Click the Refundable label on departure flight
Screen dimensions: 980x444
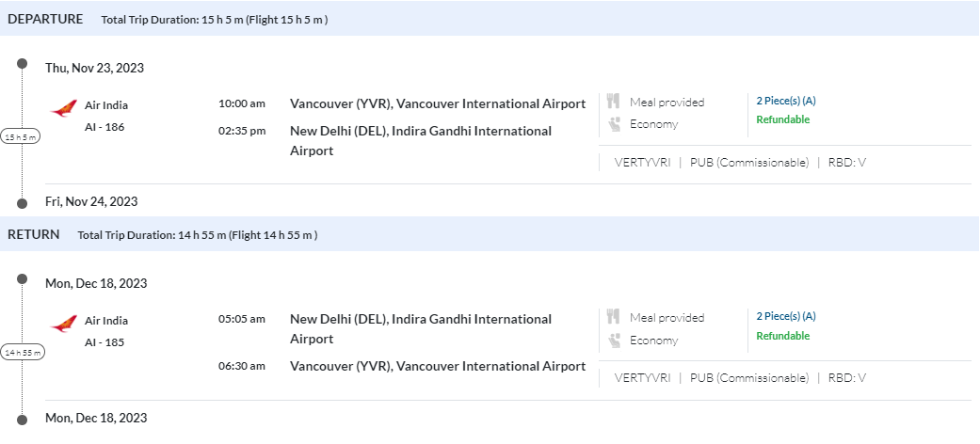point(782,119)
